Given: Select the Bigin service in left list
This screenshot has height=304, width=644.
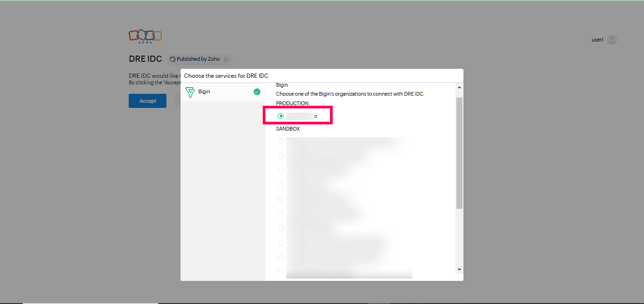Looking at the screenshot, I should click(x=223, y=92).
